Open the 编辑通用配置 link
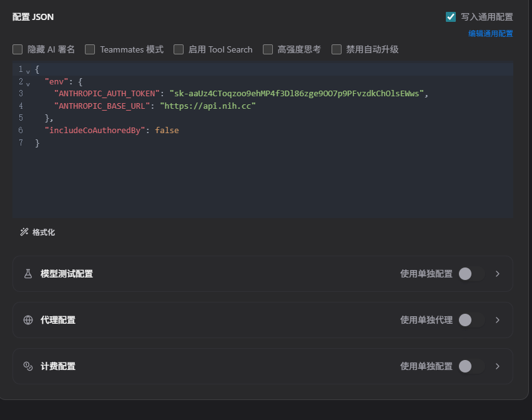The image size is (532, 420). tap(490, 33)
